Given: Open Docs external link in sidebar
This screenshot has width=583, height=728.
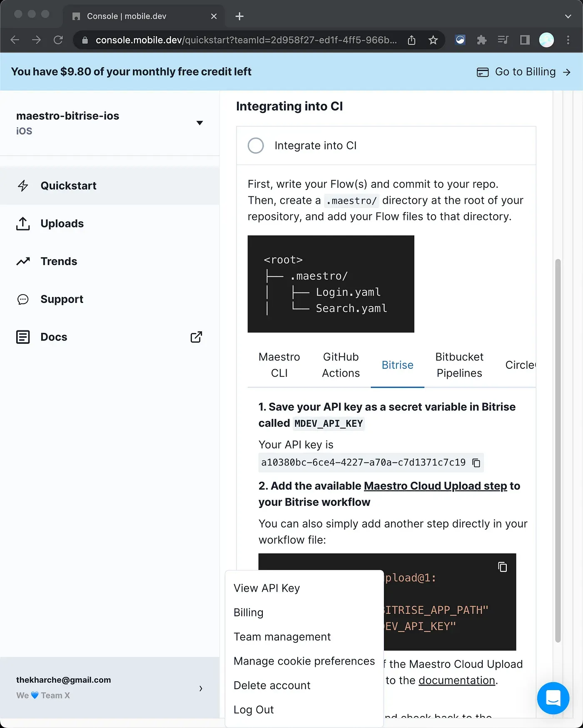Looking at the screenshot, I should pos(196,337).
